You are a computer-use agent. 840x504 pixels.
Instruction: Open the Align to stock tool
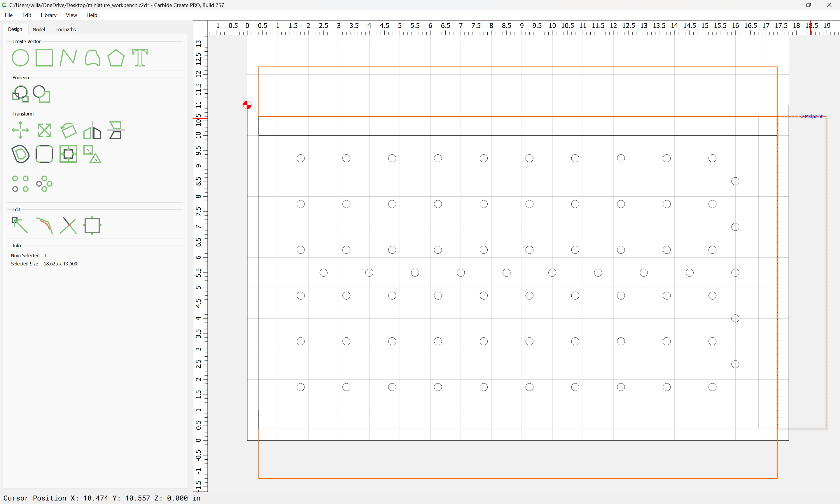(x=68, y=154)
